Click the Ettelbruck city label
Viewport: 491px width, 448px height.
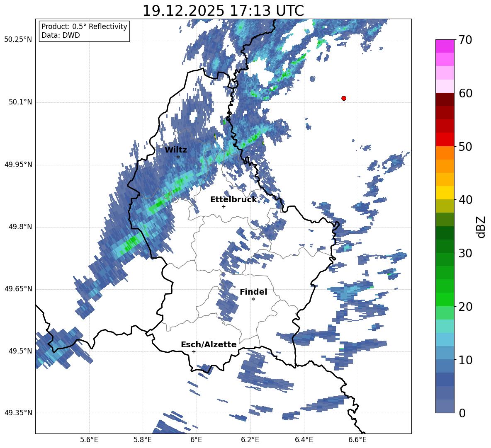233,200
